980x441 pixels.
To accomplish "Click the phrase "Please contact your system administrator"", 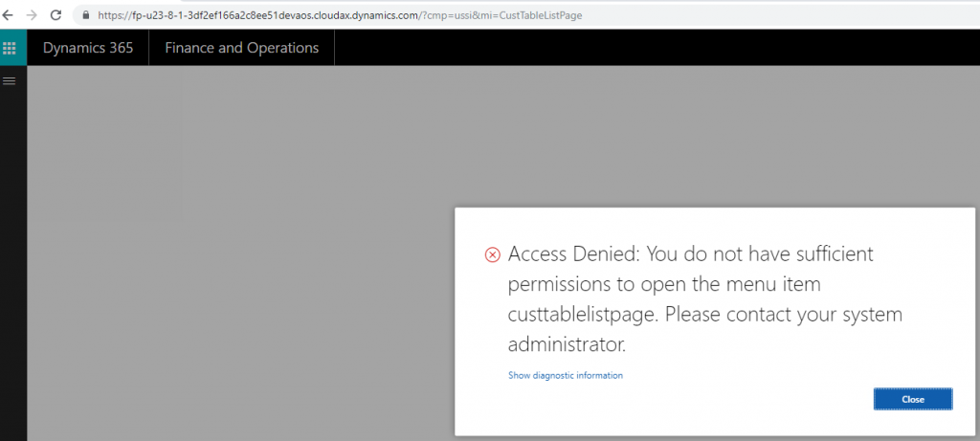I will click(x=705, y=329).
